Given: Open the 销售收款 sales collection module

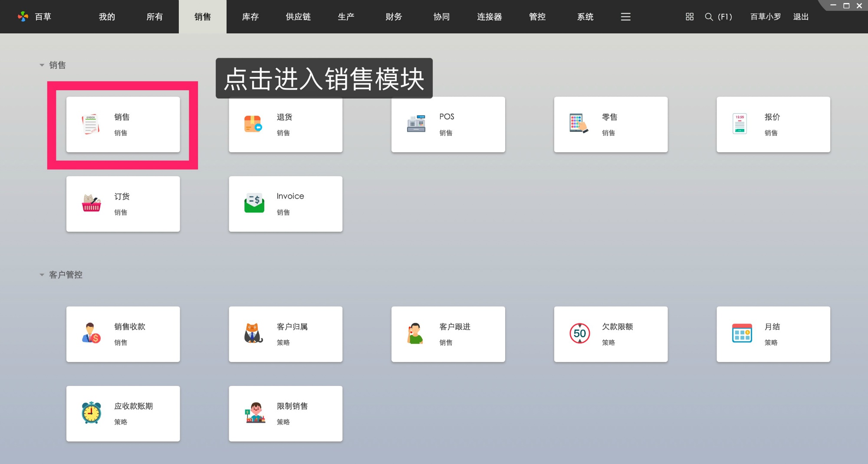Looking at the screenshot, I should 123,334.
